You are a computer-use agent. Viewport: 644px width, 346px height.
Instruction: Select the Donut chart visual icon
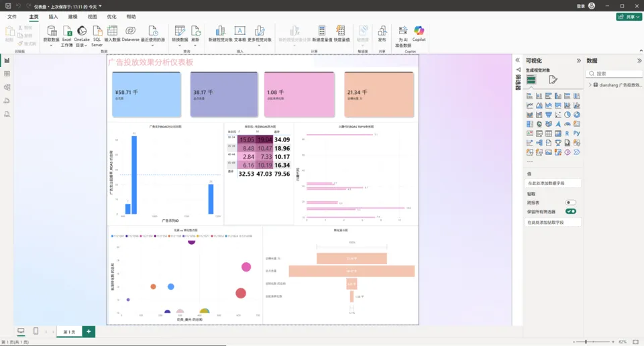tap(577, 115)
